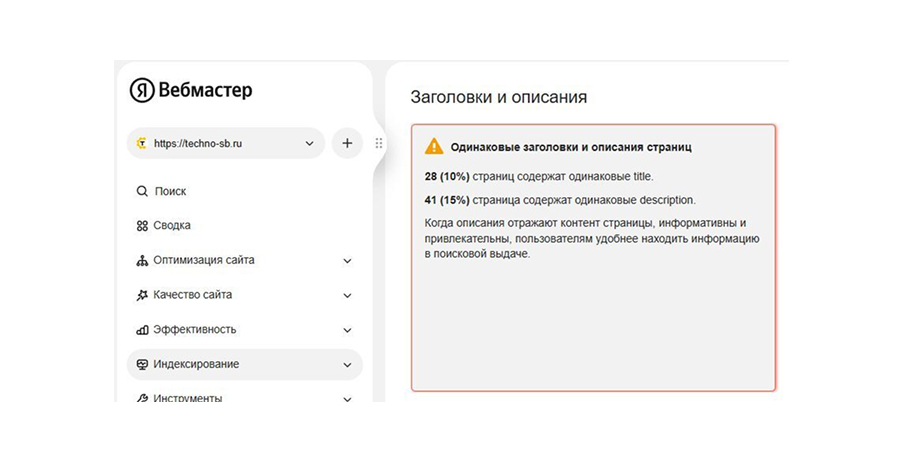Click the orange warning triangle icon
Viewport: 900px width, 462px height.
434,146
